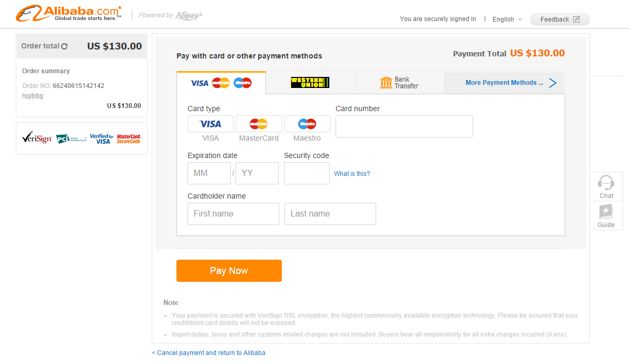Select VISA as card type
This screenshot has height=364, width=629.
210,124
